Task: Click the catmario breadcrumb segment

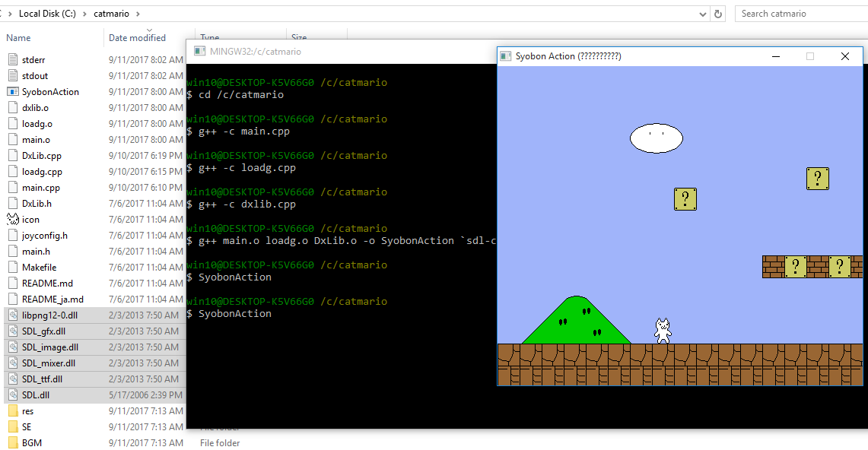Action: [x=111, y=14]
